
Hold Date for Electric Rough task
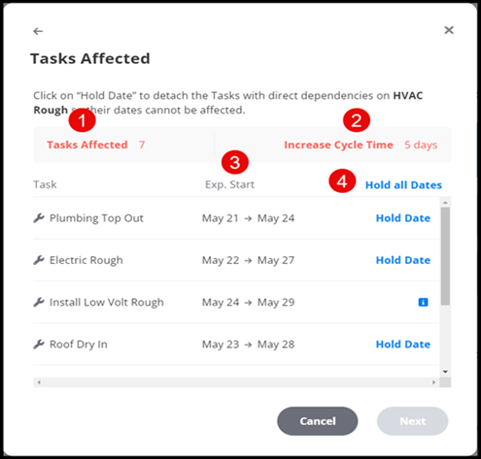(403, 260)
